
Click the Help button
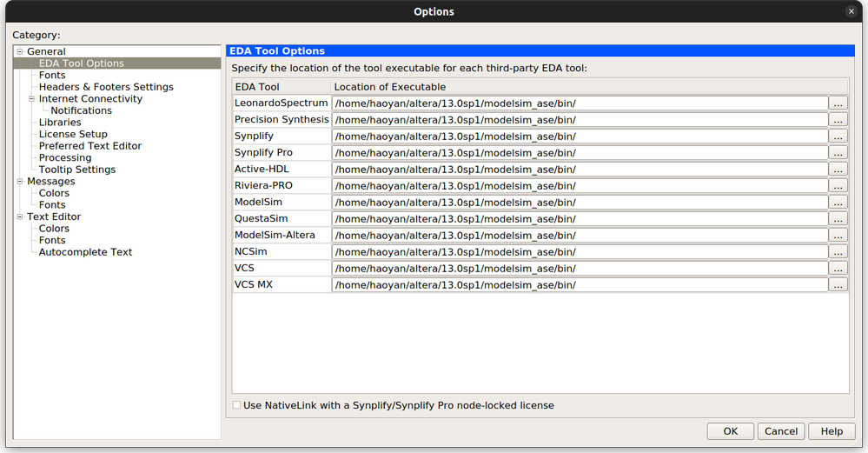coord(832,431)
